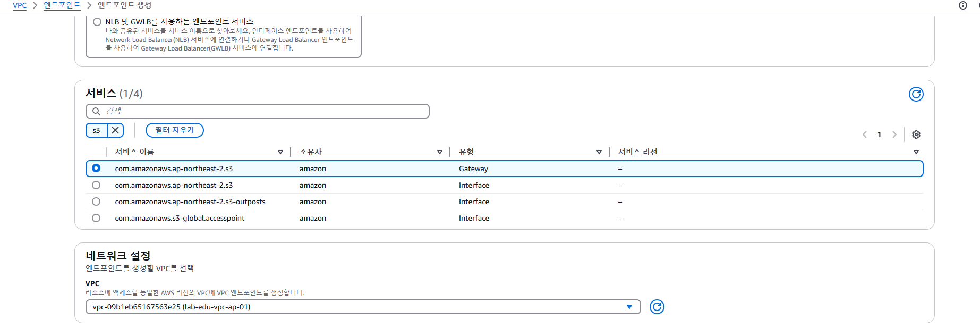Click com.amazonaws.ap-northeast-2.s3-outposts name
The width and height of the screenshot is (980, 335).
tap(190, 202)
